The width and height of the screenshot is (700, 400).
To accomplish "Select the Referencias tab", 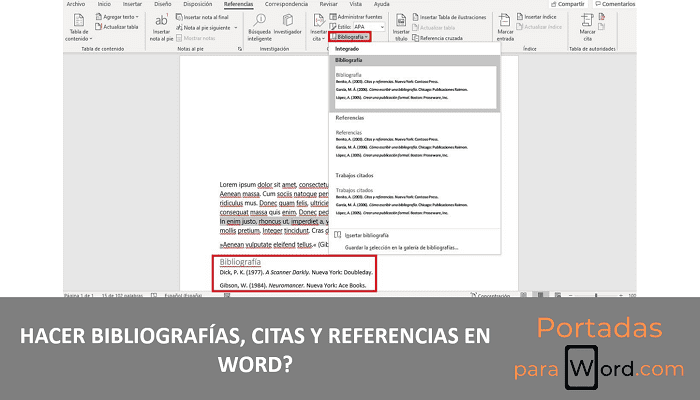I will pyautogui.click(x=238, y=4).
